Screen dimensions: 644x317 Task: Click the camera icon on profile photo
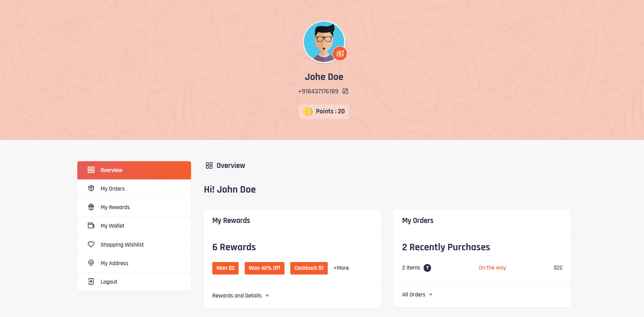pos(340,54)
